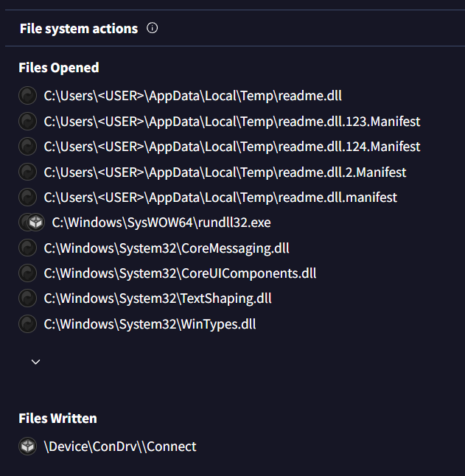Click the icon beside WinTypes.dll
The image size is (465, 476).
(x=27, y=324)
